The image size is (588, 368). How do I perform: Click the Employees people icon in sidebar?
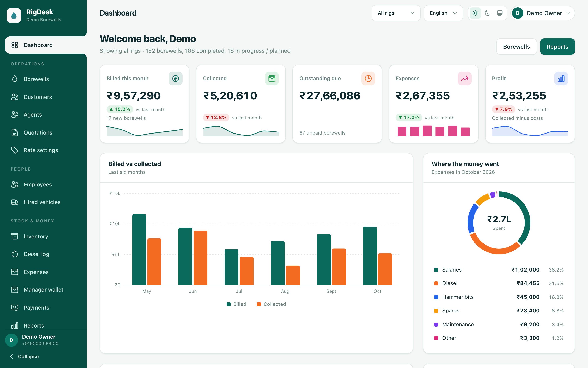[14, 184]
